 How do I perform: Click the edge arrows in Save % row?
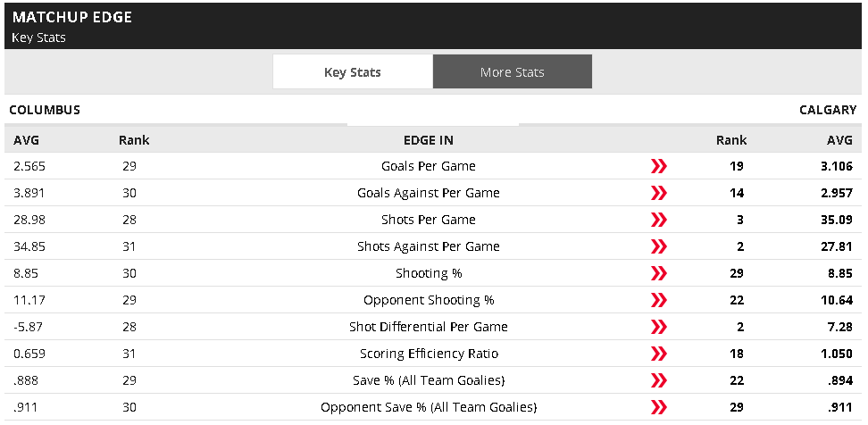point(659,380)
